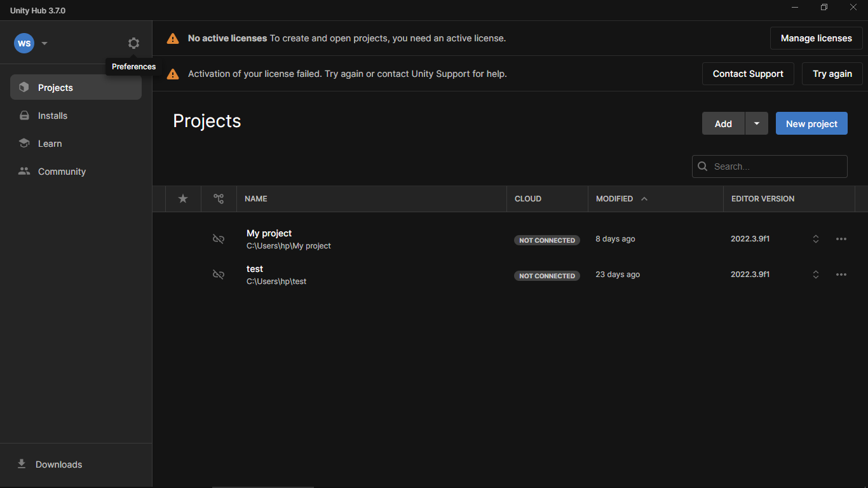The width and height of the screenshot is (868, 488).
Task: Open the editor version selector for My project
Action: click(x=816, y=239)
